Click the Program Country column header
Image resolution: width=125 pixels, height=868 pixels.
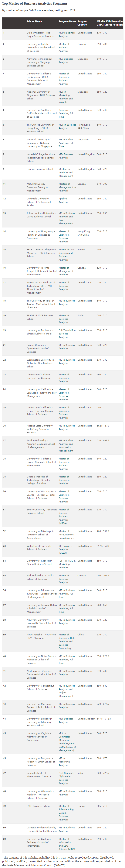[x=83, y=23]
